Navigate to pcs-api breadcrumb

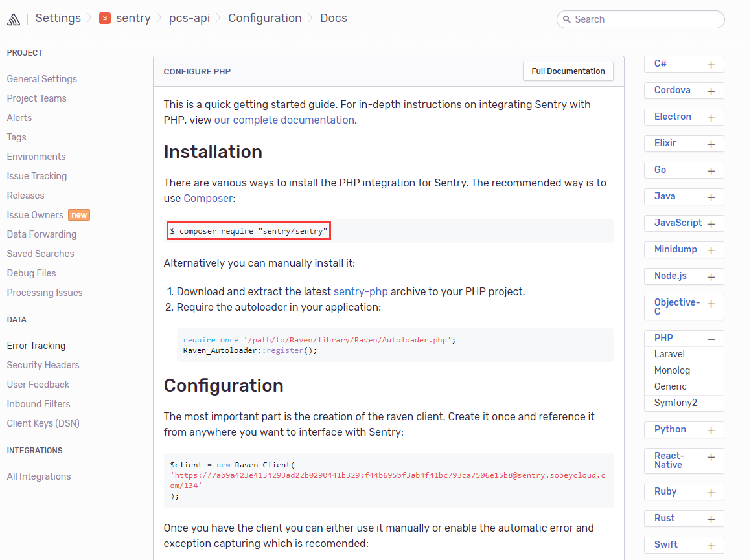tap(190, 18)
